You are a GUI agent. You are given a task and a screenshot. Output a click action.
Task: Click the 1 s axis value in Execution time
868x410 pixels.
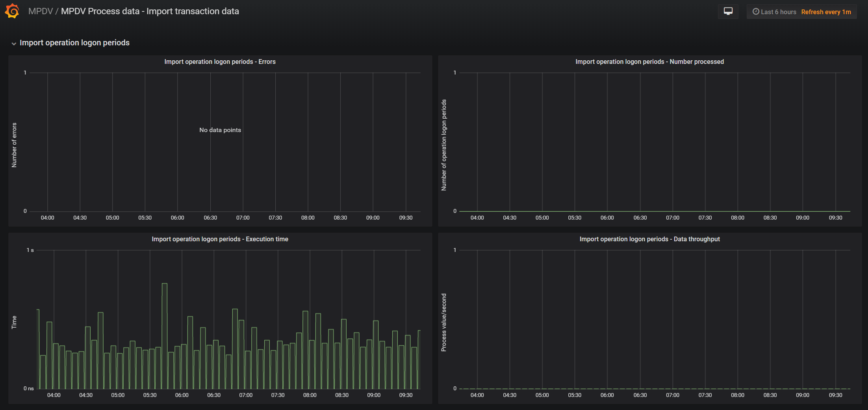(x=30, y=250)
